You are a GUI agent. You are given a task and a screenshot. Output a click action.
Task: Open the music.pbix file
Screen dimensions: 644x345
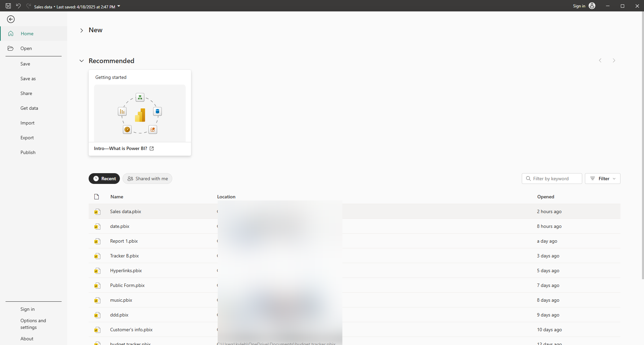pyautogui.click(x=121, y=300)
